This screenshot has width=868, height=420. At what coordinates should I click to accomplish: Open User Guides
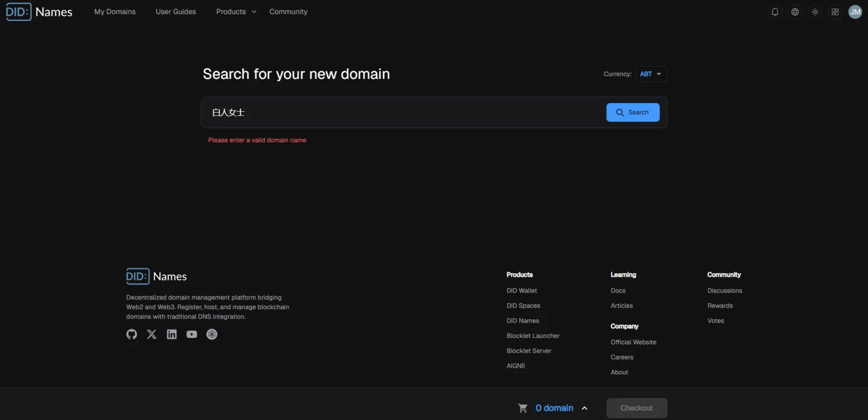coord(176,11)
